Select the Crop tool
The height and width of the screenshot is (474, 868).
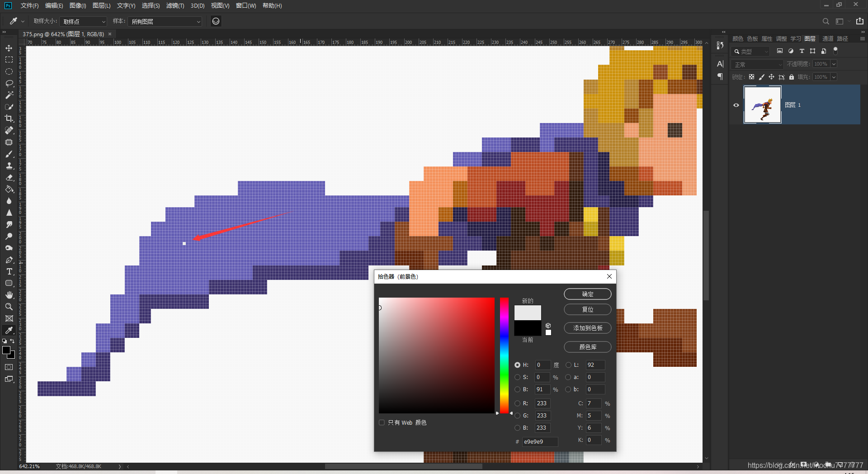point(9,118)
